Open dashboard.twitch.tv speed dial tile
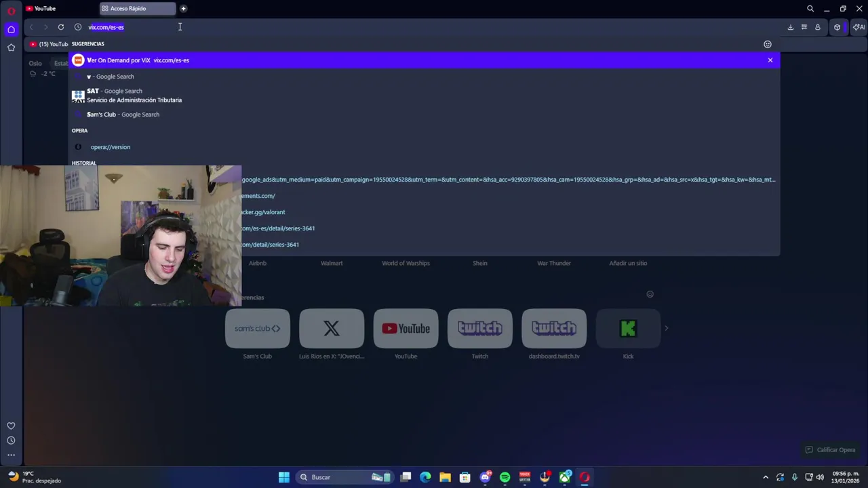 (554, 329)
